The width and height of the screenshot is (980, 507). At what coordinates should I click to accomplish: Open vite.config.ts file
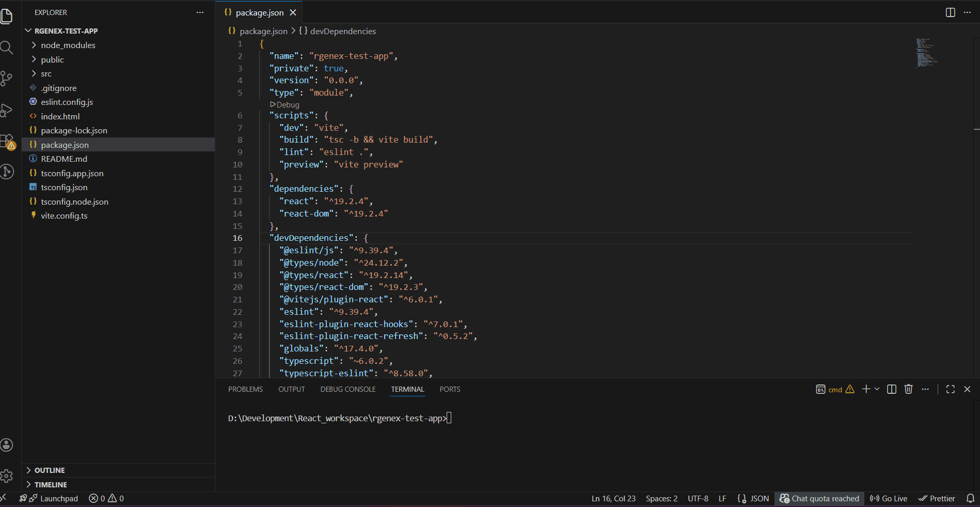coord(118,216)
